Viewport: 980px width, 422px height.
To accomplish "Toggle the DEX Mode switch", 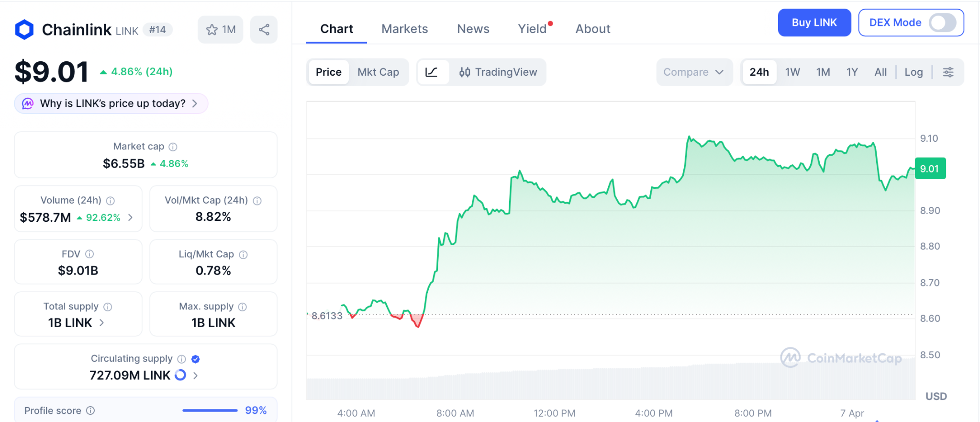I will click(x=942, y=23).
